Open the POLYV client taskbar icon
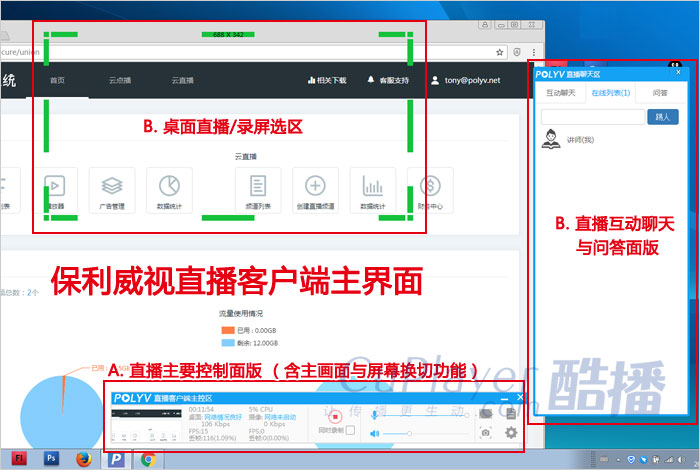This screenshot has height=470, width=700. [x=116, y=459]
